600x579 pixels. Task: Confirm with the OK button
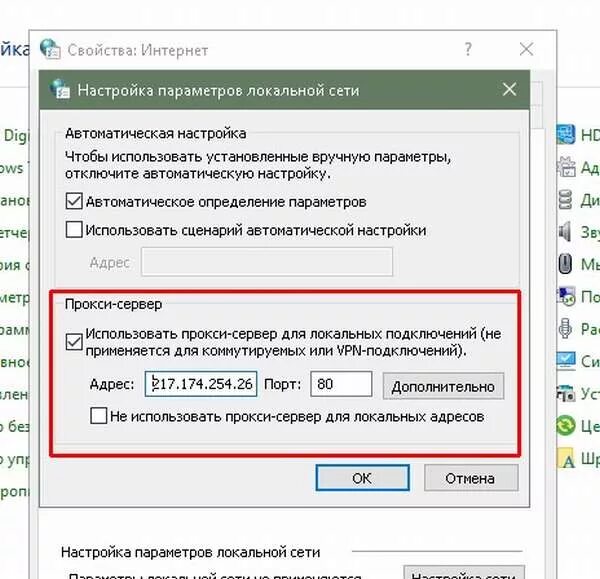click(362, 478)
